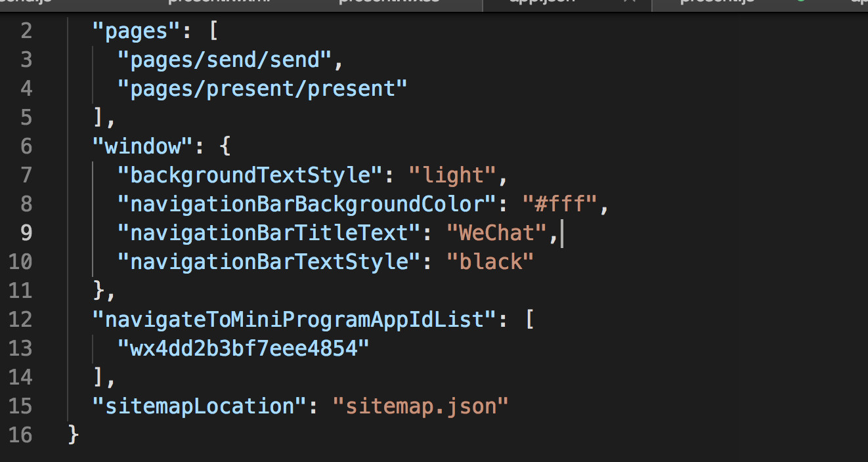Close the app.json tab
Image resolution: width=868 pixels, height=462 pixels.
point(630,2)
